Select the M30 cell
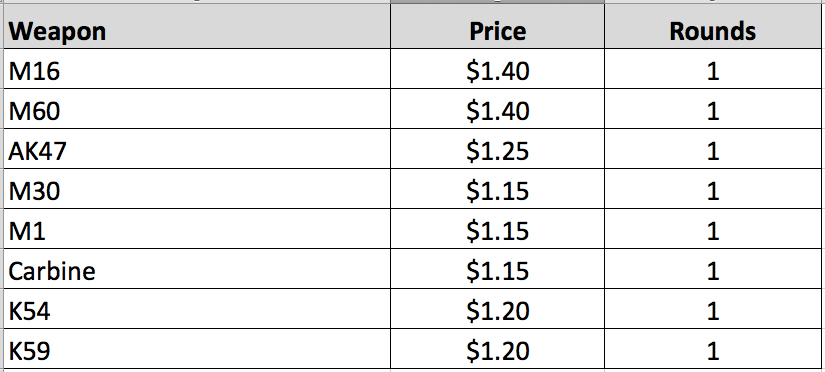This screenshot has height=372, width=825. pos(197,189)
